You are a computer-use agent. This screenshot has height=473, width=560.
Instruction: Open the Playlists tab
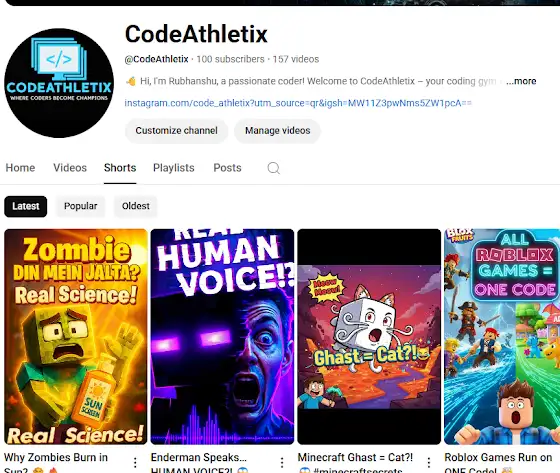pos(174,168)
